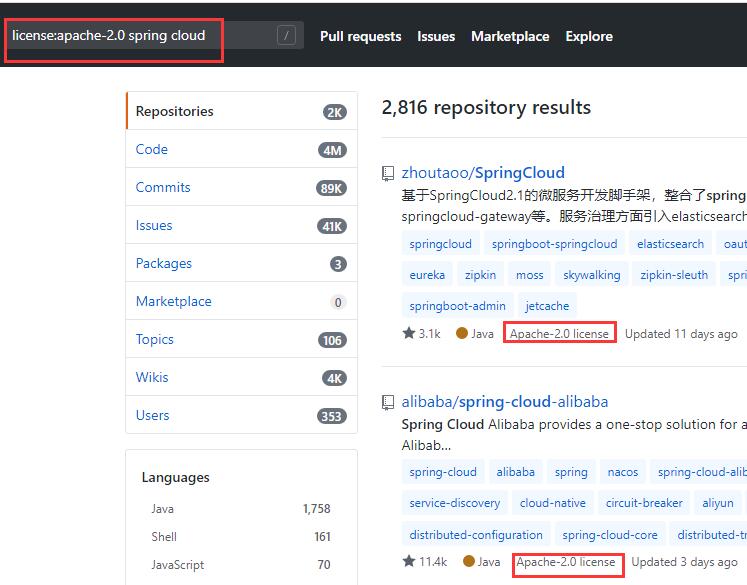Image resolution: width=747 pixels, height=585 pixels.
Task: Click Apache-2.0 license label for zhoutaoo/SpringCloud
Action: [559, 334]
